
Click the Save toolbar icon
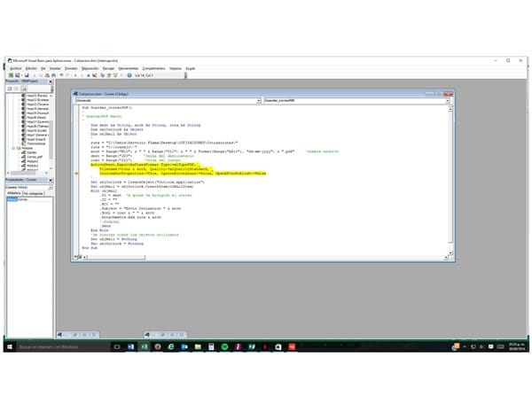[27, 75]
